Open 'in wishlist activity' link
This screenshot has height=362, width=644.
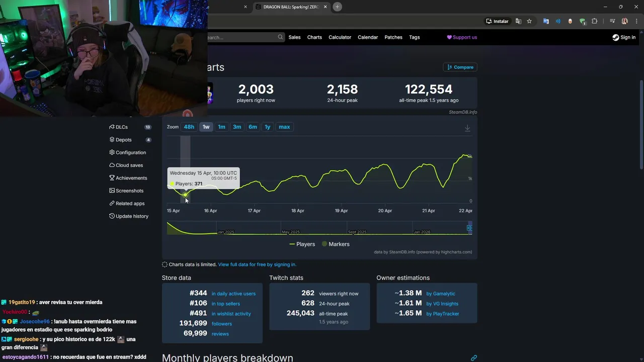pos(231,314)
